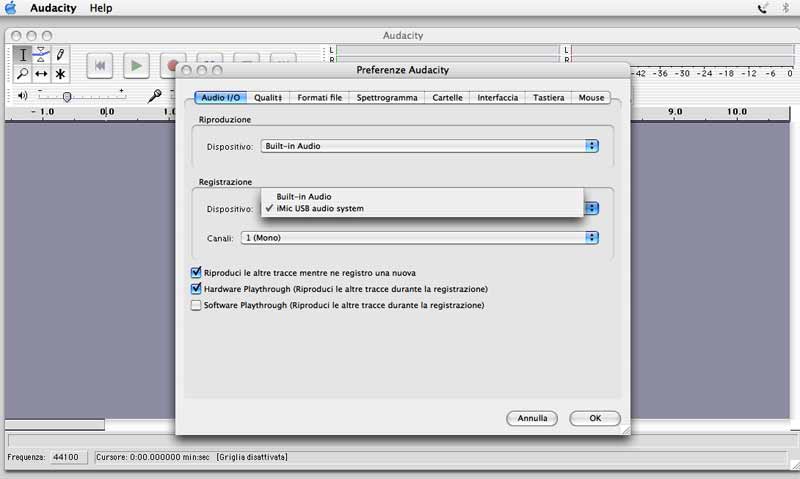Switch to the Mouse tab
This screenshot has height=479, width=800.
[591, 97]
